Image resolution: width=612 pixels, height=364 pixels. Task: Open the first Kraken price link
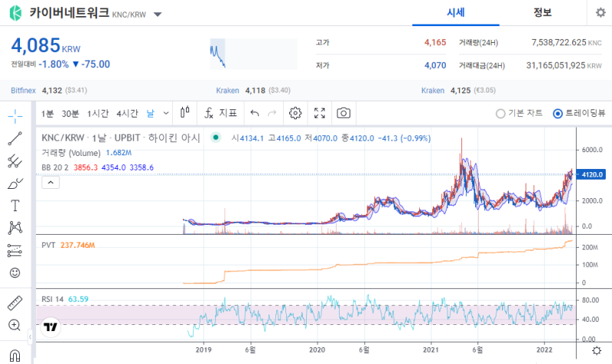[227, 90]
